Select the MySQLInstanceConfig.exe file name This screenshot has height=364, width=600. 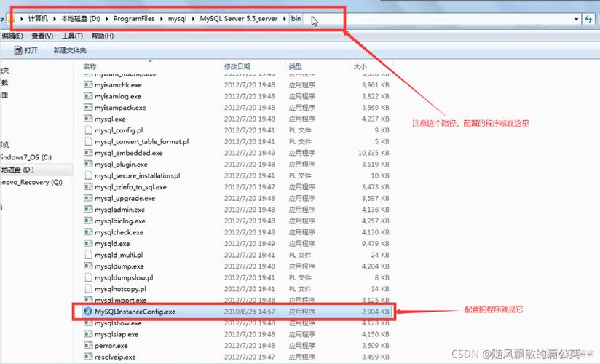[x=135, y=312]
